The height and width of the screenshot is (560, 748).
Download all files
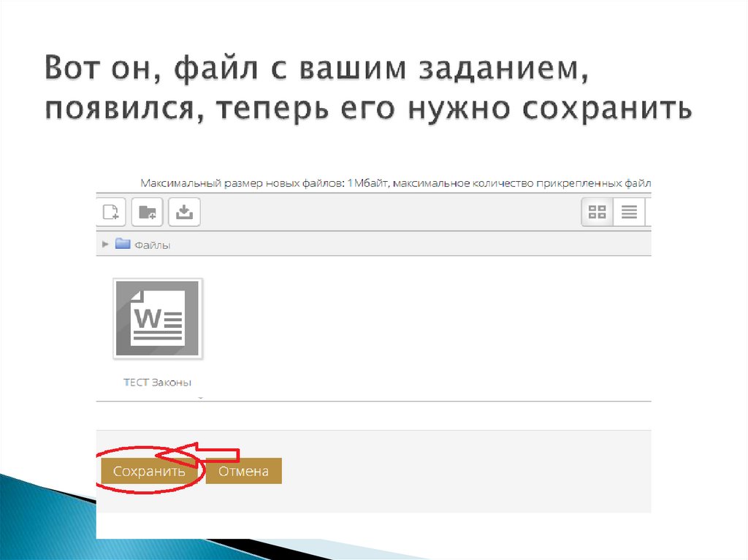(x=184, y=212)
